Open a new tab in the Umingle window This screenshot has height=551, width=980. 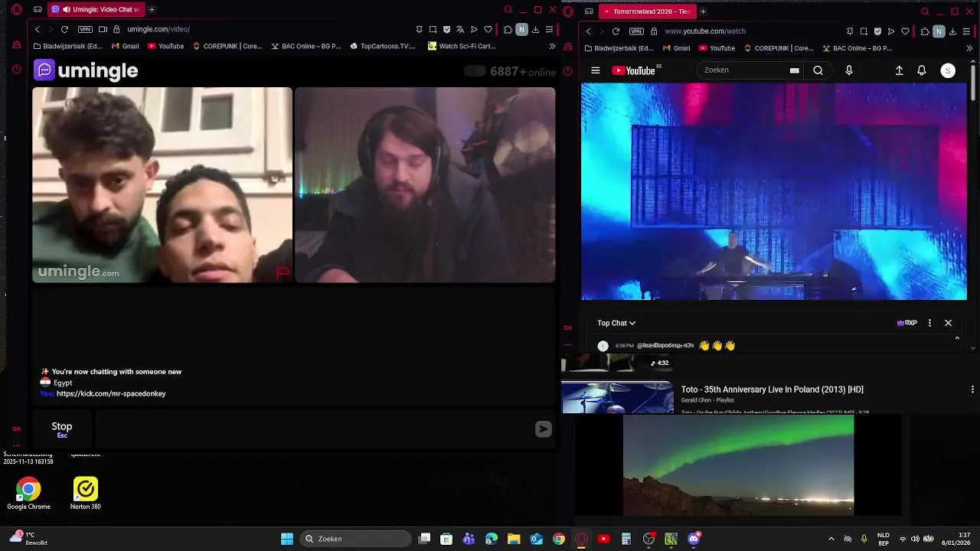tap(152, 10)
